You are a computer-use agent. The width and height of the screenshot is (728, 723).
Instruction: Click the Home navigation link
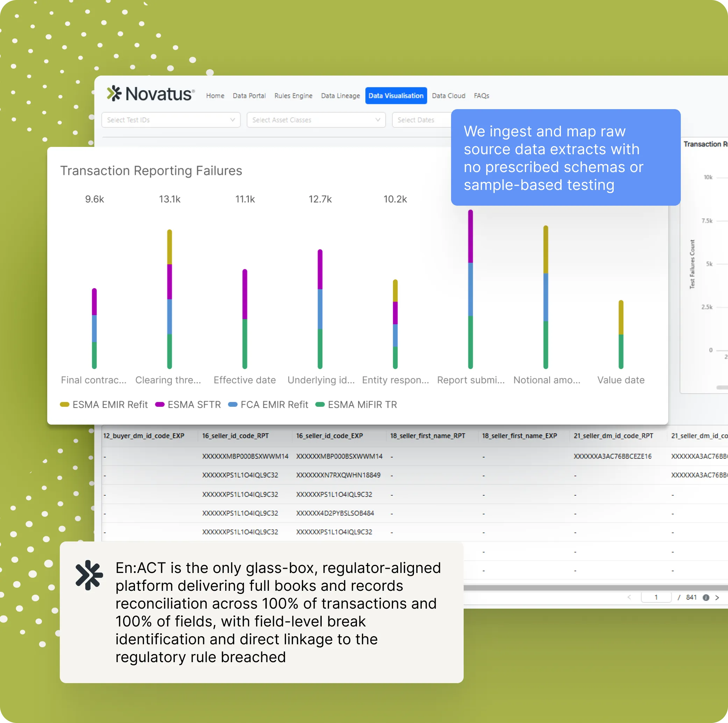(x=215, y=96)
